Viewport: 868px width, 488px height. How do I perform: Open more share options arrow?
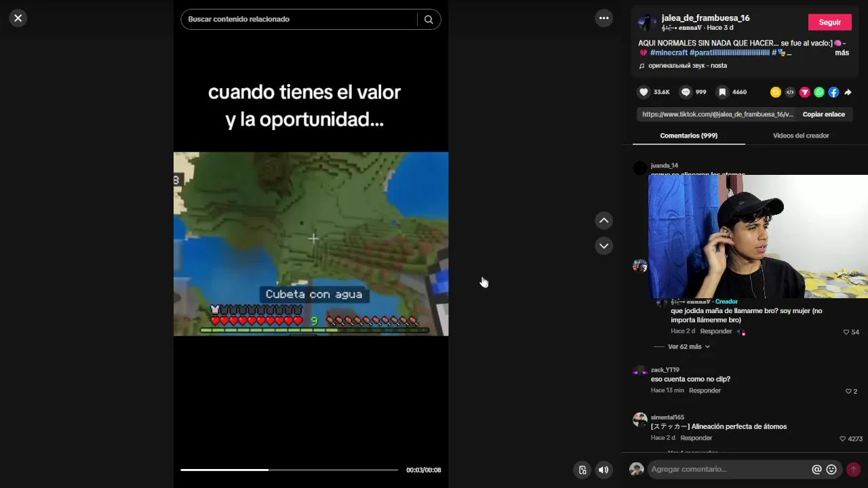click(x=848, y=92)
